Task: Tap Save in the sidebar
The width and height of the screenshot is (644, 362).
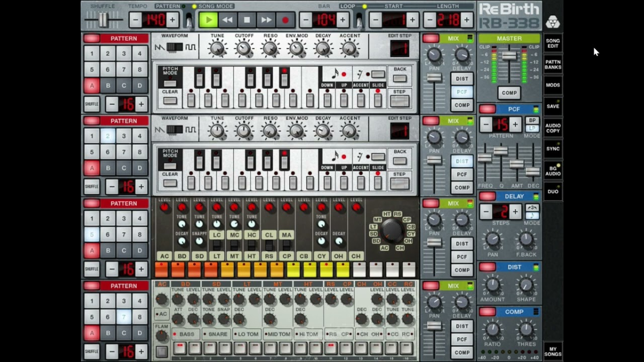Action: 553,106
